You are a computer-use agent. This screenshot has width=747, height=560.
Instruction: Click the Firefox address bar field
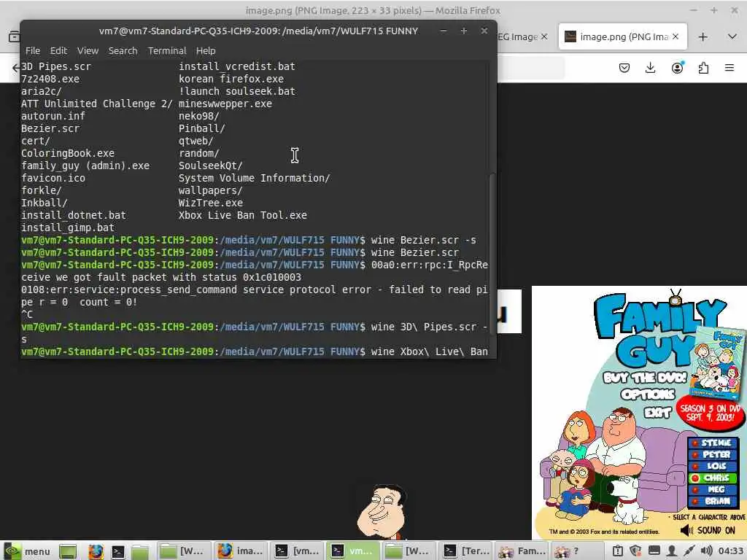530,68
